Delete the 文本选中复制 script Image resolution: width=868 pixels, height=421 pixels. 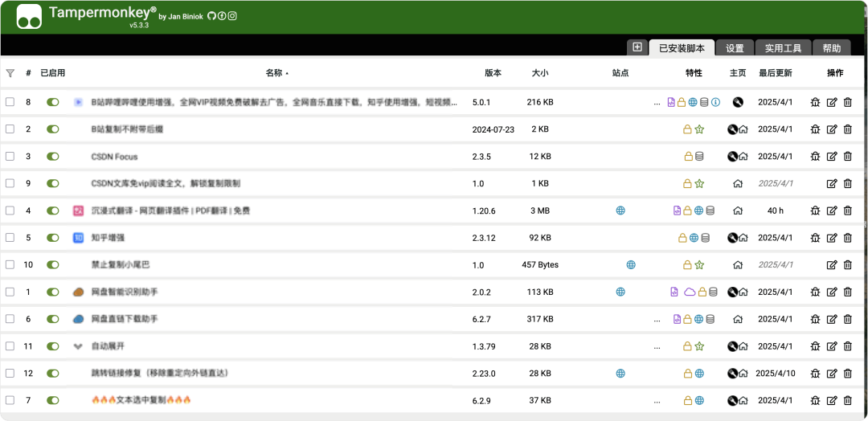[848, 401]
